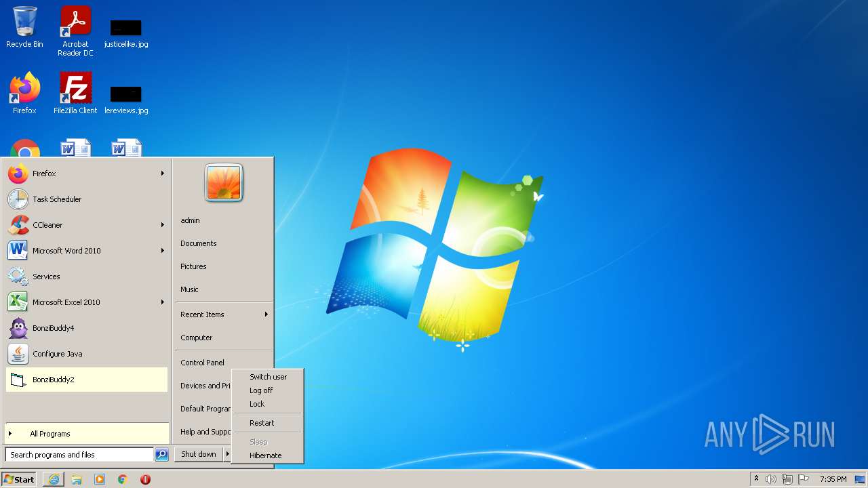This screenshot has height=488, width=868.
Task: Choose Hibernate option
Action: pyautogui.click(x=268, y=455)
